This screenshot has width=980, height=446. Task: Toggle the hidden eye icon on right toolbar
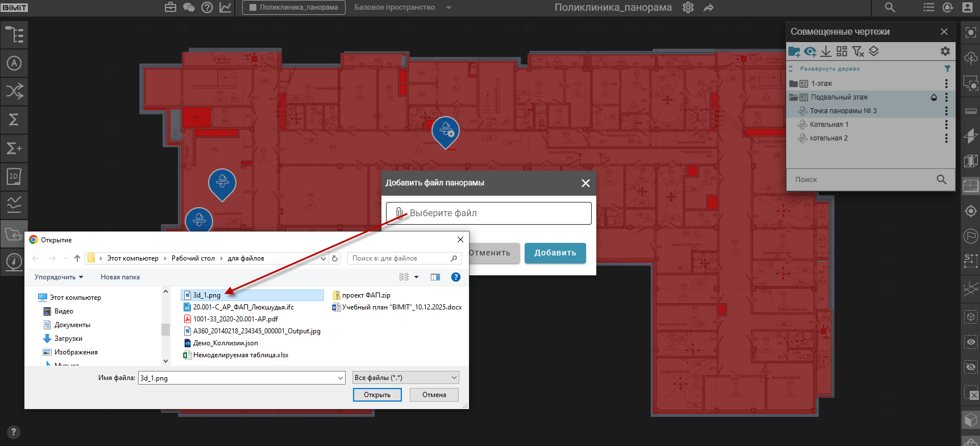971,367
